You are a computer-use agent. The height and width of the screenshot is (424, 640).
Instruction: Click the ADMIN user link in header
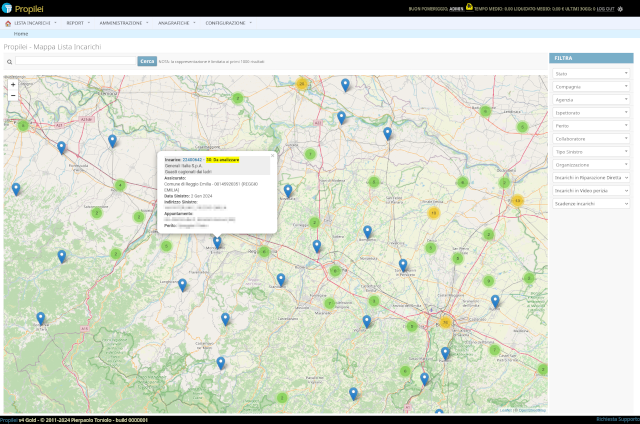pos(456,9)
